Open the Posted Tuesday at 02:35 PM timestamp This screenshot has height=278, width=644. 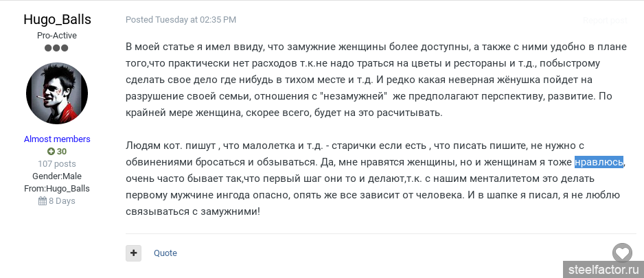181,20
